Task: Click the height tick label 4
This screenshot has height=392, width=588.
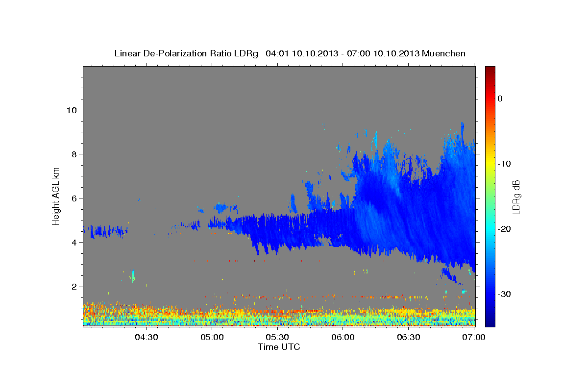Action: (73, 243)
